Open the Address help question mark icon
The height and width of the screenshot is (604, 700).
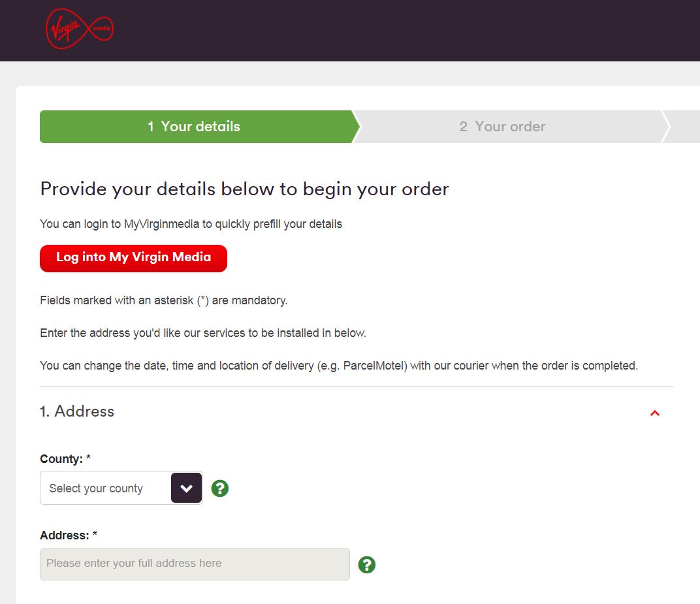tap(366, 564)
